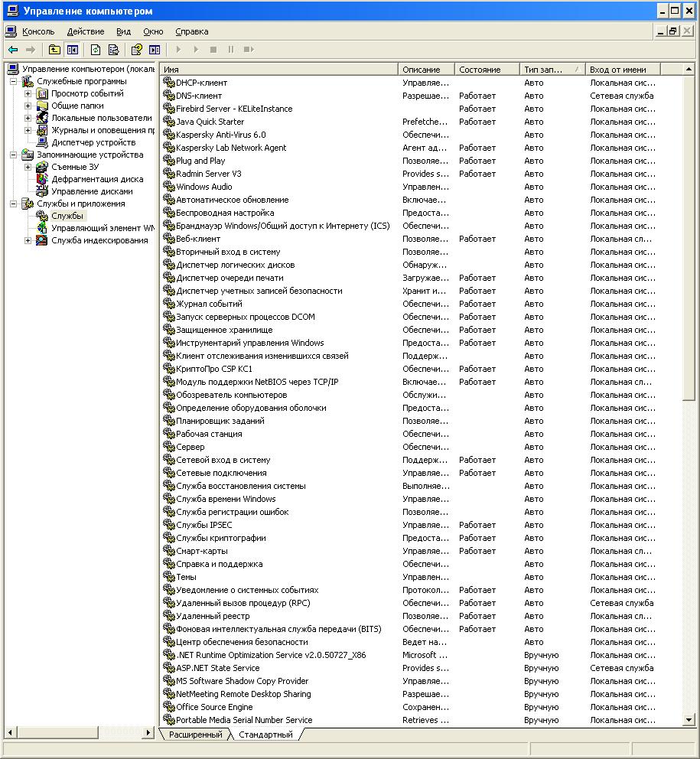The height and width of the screenshot is (759, 700).
Task: Toggle the action pane show/hide button
Action: coord(155,50)
